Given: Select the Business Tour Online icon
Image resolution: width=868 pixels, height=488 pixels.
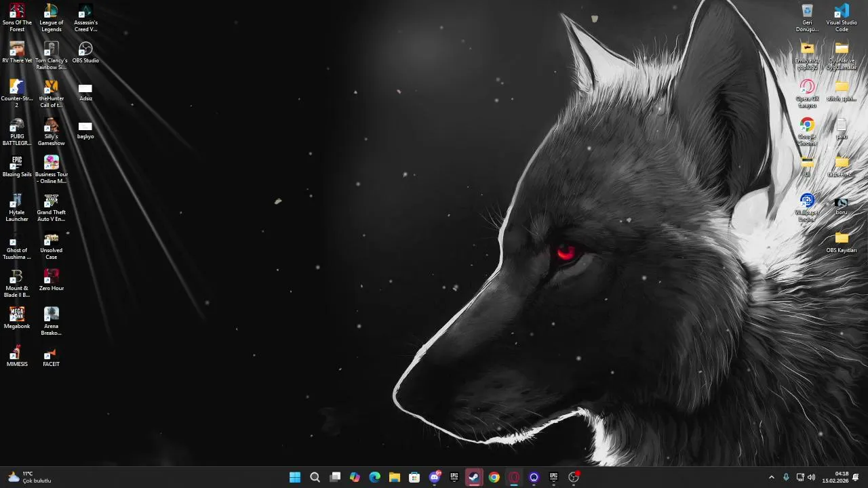Looking at the screenshot, I should point(51,169).
